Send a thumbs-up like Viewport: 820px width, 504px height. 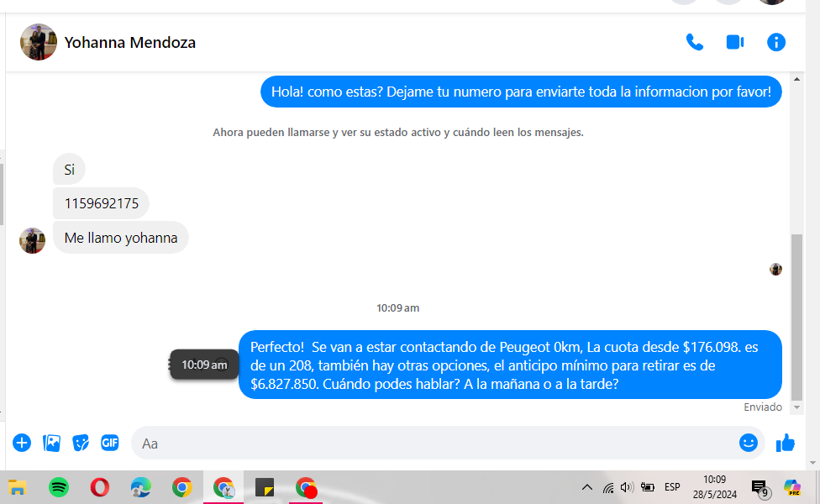tap(785, 443)
